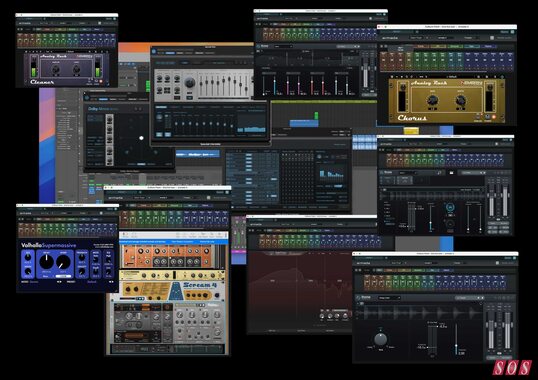The image size is (538, 380).
Task: Click the white panner dot in Dolby Atmos plugin
Action: pyautogui.click(x=141, y=138)
